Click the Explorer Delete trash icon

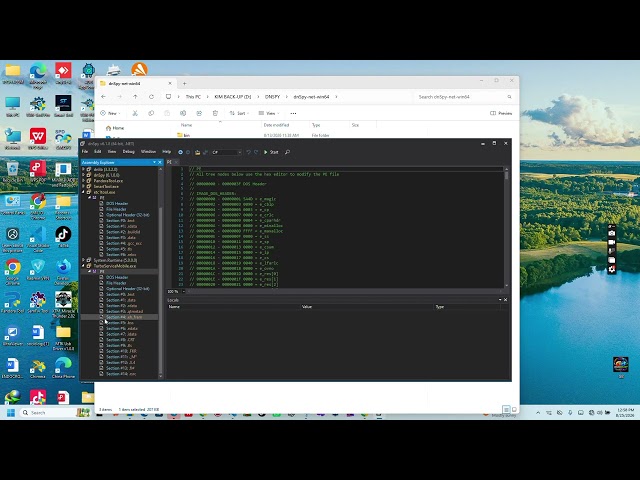[215, 113]
